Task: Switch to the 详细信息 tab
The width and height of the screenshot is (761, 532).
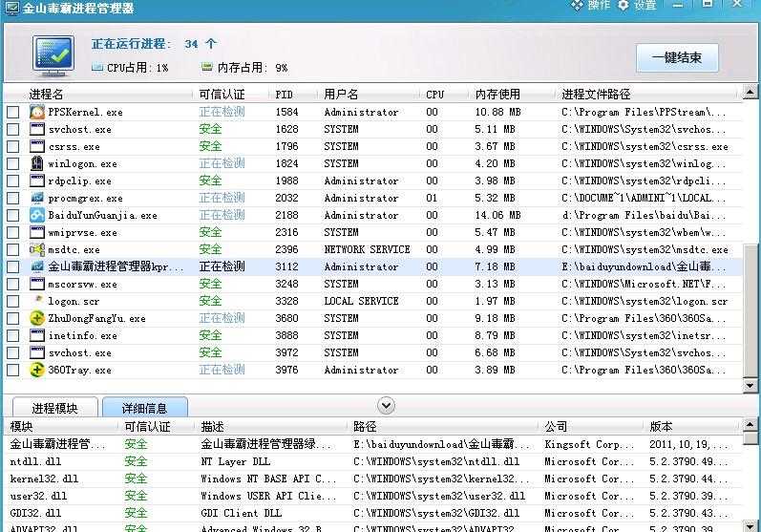Action: [x=145, y=408]
